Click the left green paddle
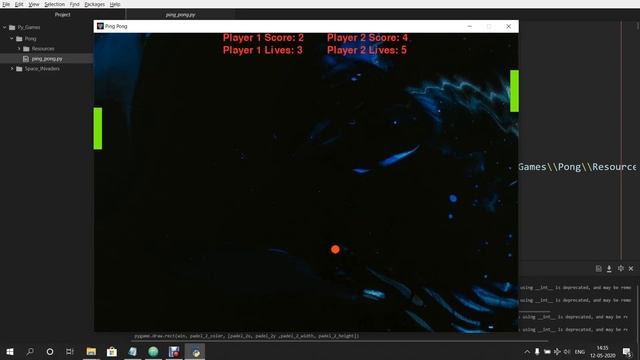This screenshot has width=640, height=360. click(98, 128)
